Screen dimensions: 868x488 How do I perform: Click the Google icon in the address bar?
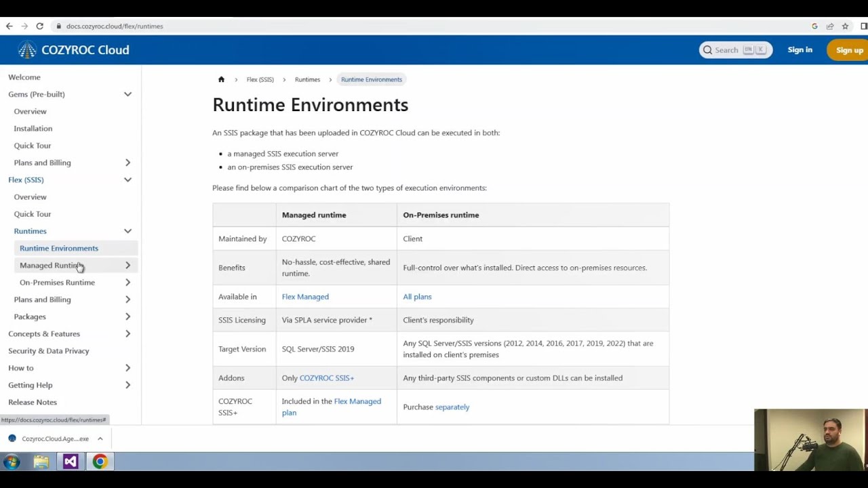(814, 26)
